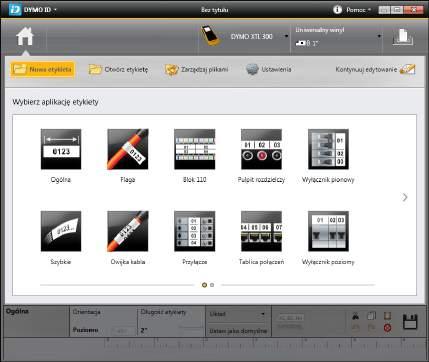Select the Otwórz etykietę tab

[118, 69]
